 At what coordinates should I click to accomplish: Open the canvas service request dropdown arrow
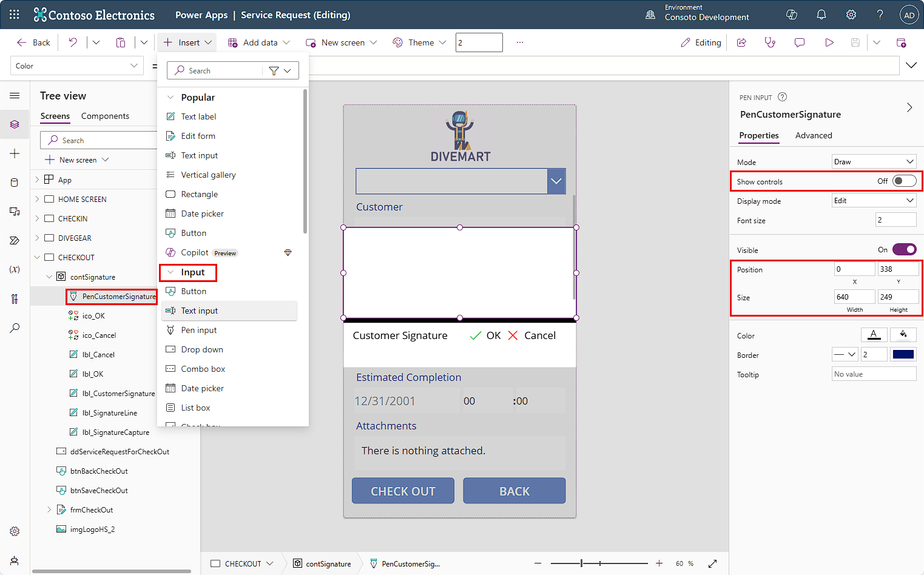tap(556, 181)
